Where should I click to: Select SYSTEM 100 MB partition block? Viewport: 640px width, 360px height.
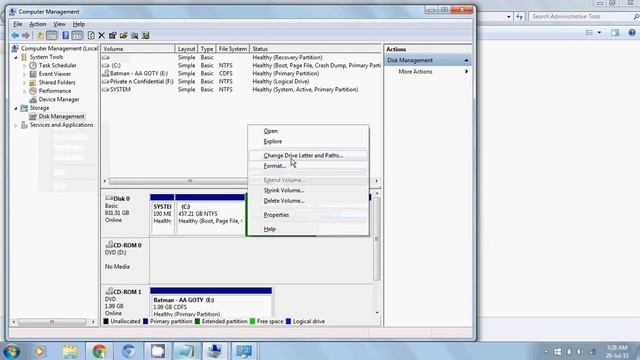162,214
